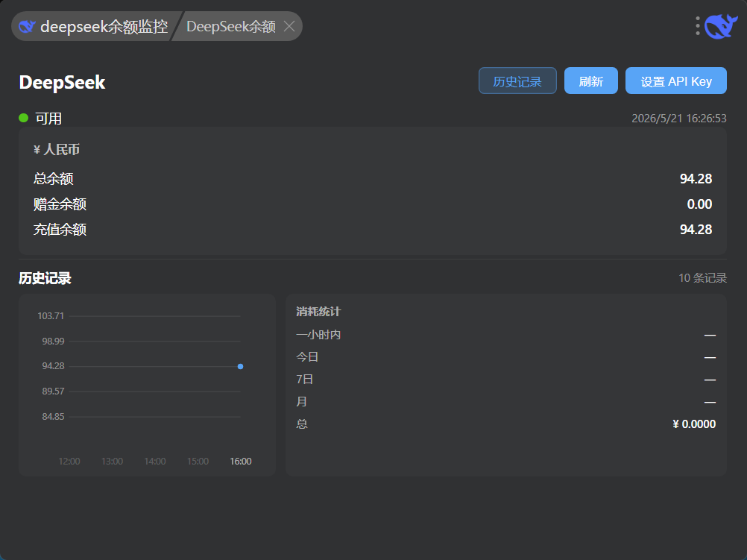Click the 刷新 button
This screenshot has width=747, height=560.
[x=590, y=81]
